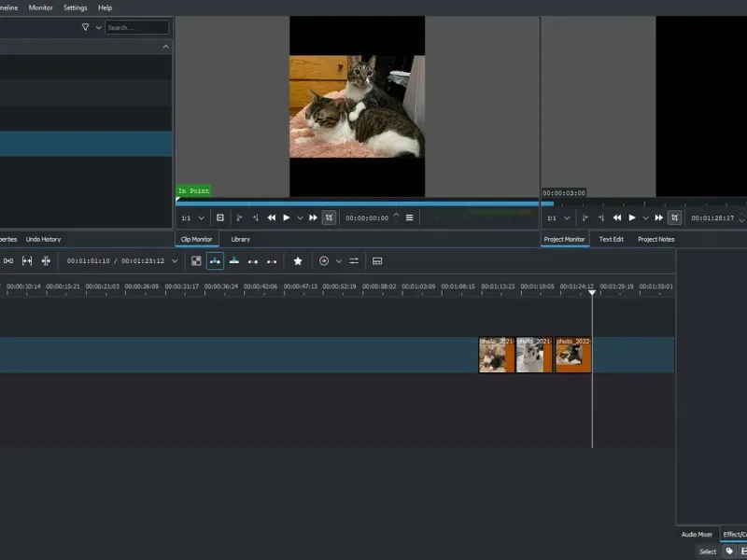The image size is (747, 560).
Task: Click fast forward in Project Monitor
Action: [x=659, y=217]
